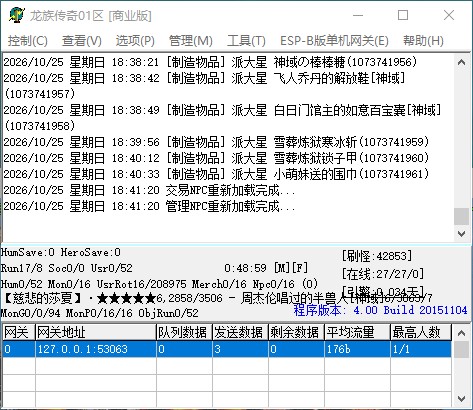Click the [在线:27/27/0] status text

tap(383, 274)
